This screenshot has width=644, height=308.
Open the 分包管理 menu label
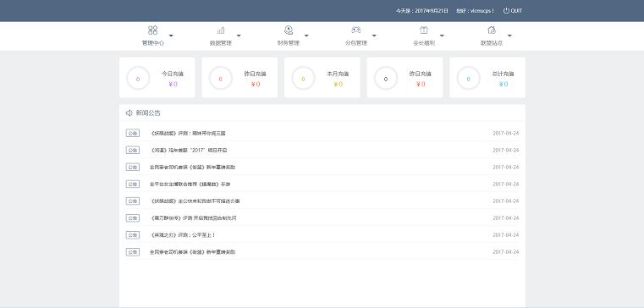point(355,43)
